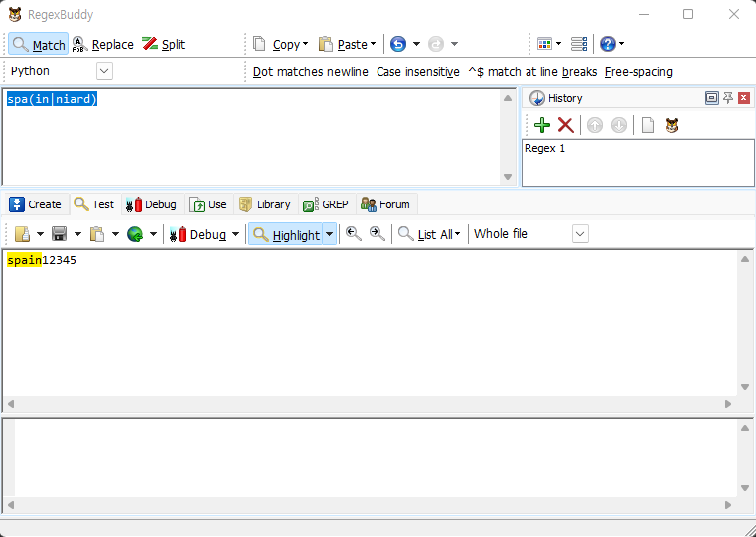The image size is (756, 537).
Task: Open the Paste dropdown arrow
Action: click(x=373, y=45)
